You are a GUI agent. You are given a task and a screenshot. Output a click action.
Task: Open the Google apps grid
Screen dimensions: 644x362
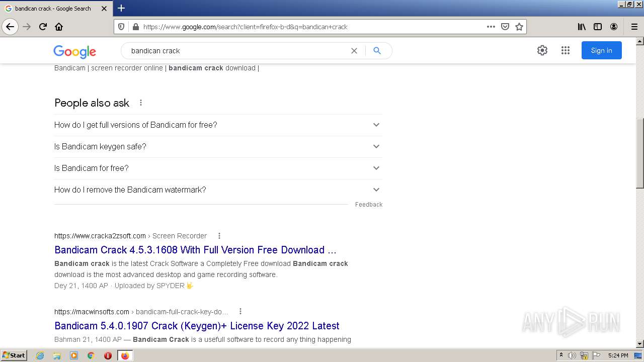pyautogui.click(x=566, y=50)
